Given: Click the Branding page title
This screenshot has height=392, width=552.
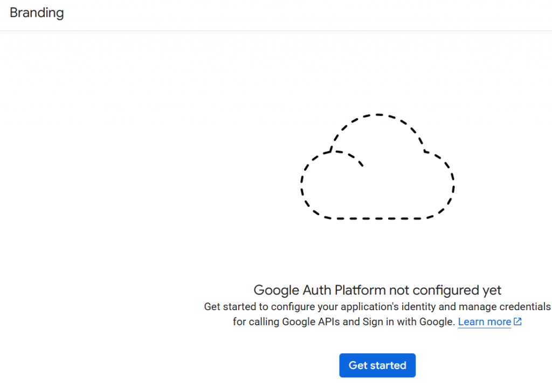Looking at the screenshot, I should [x=37, y=13].
